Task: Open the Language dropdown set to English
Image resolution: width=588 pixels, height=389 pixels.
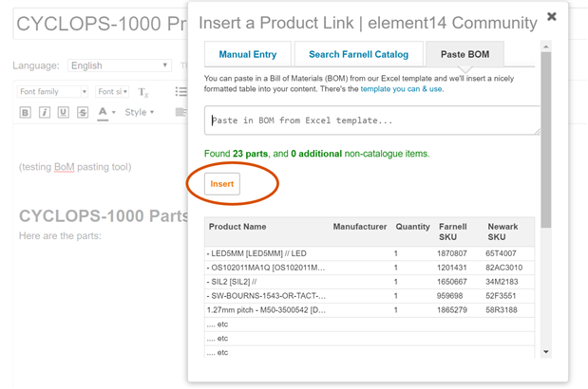Action: click(119, 65)
